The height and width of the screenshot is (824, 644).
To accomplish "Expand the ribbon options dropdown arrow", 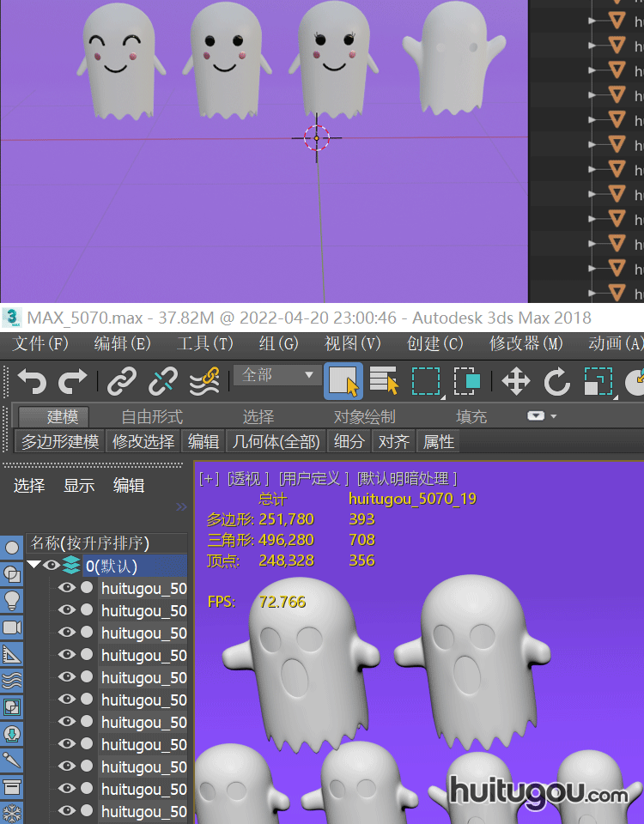I will pyautogui.click(x=542, y=416).
